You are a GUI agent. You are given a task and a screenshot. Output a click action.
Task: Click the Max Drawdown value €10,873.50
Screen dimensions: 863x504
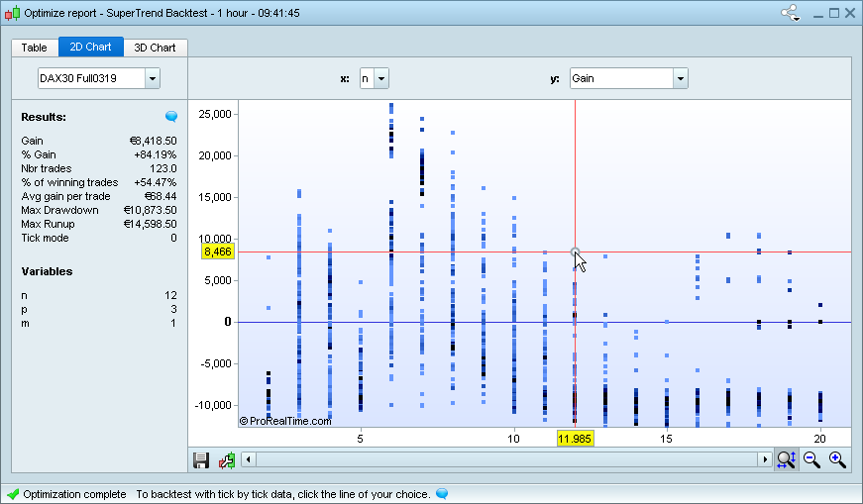(151, 210)
